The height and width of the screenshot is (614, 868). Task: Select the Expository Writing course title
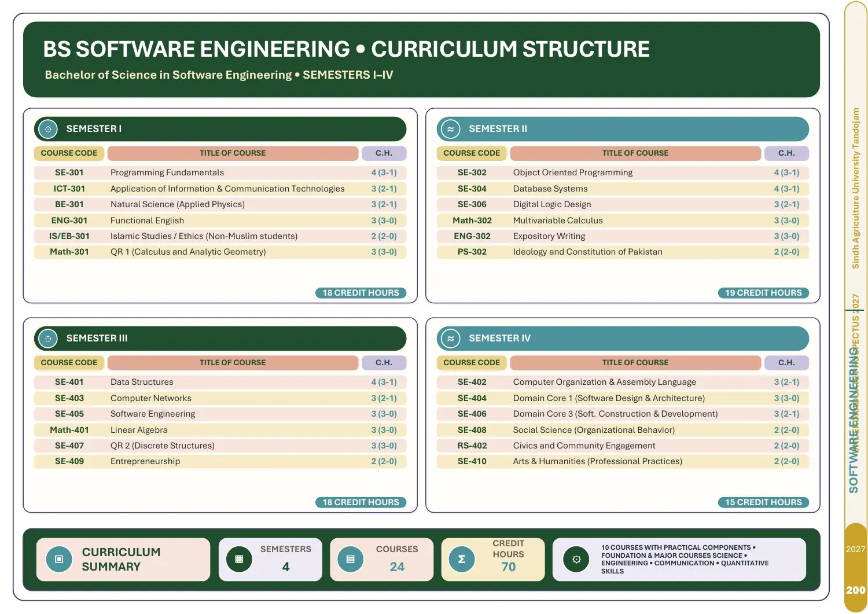click(x=549, y=236)
